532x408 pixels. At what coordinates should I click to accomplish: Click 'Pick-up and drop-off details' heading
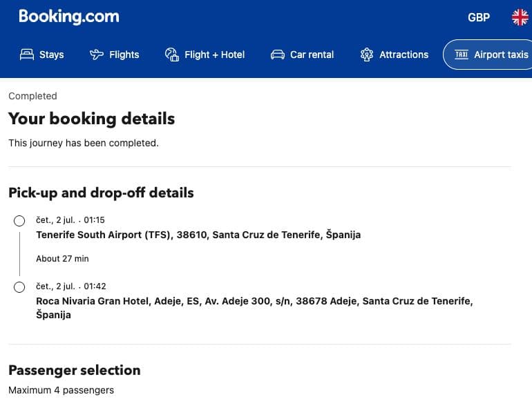point(101,193)
